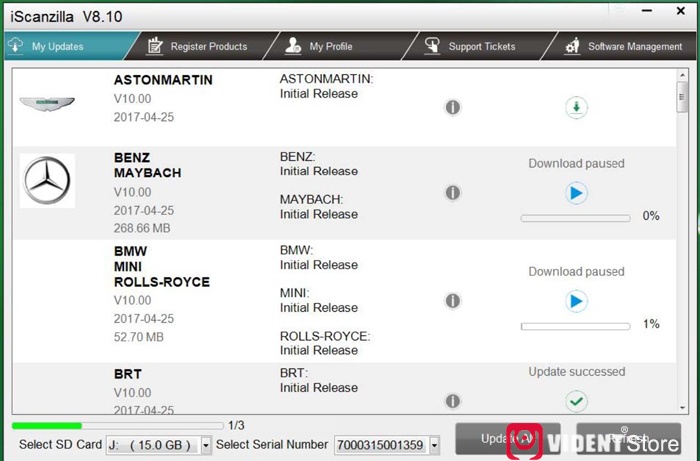The image size is (700, 461).
Task: Open the Select Serial Number dropdown
Action: pyautogui.click(x=434, y=445)
